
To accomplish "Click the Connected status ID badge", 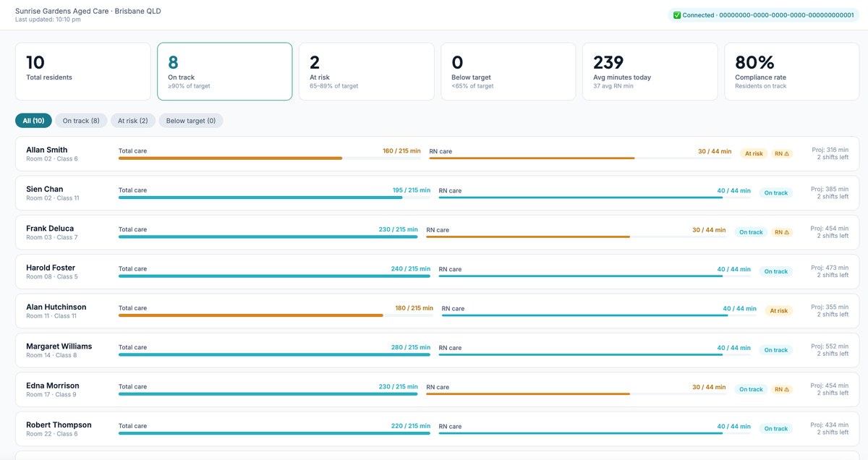I will click(x=763, y=15).
